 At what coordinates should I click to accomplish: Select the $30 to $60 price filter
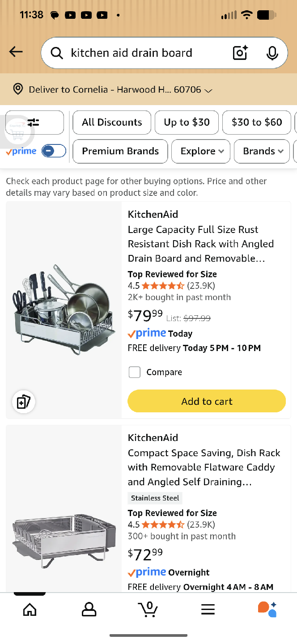(256, 122)
